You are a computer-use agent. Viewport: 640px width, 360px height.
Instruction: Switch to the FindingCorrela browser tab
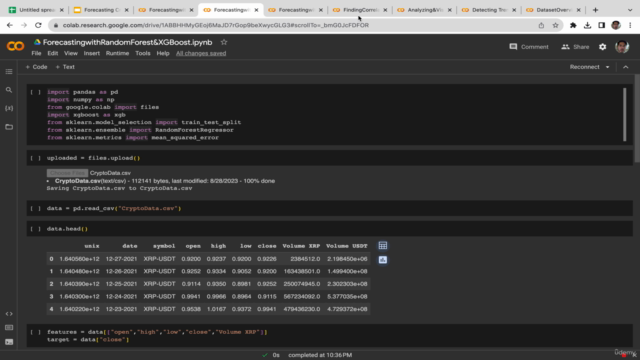tap(360, 10)
